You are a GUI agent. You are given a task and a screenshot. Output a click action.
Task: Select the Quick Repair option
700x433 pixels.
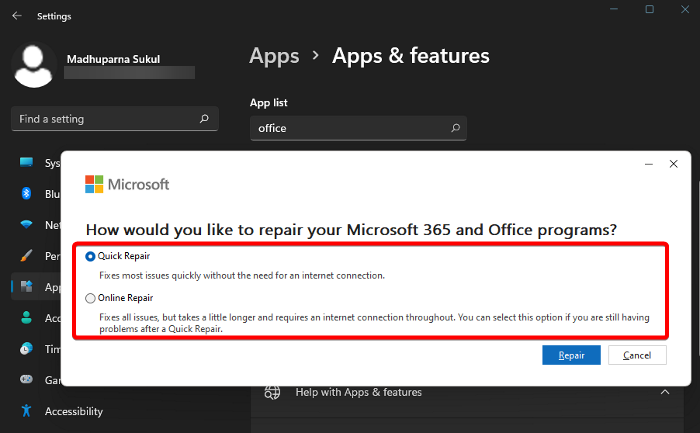click(91, 257)
